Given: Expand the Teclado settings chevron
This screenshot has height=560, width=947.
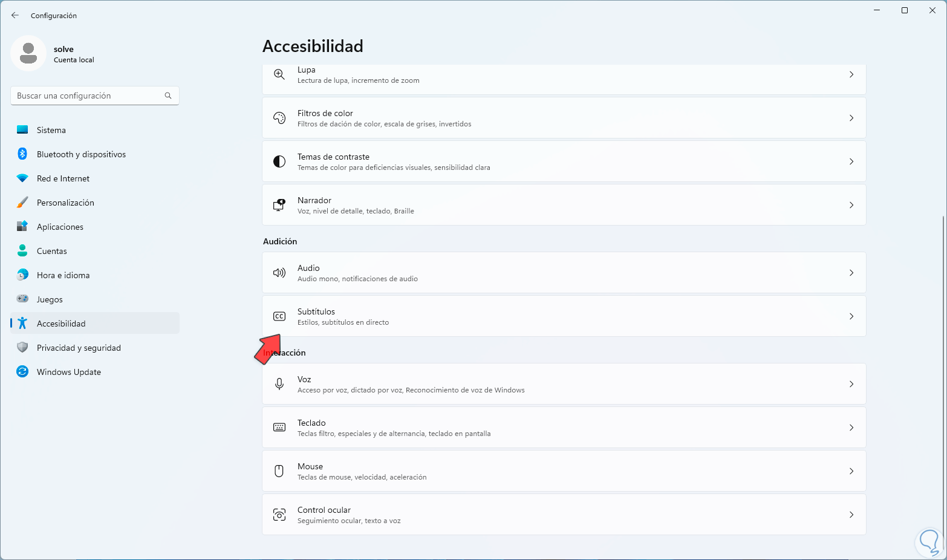Looking at the screenshot, I should point(851,428).
